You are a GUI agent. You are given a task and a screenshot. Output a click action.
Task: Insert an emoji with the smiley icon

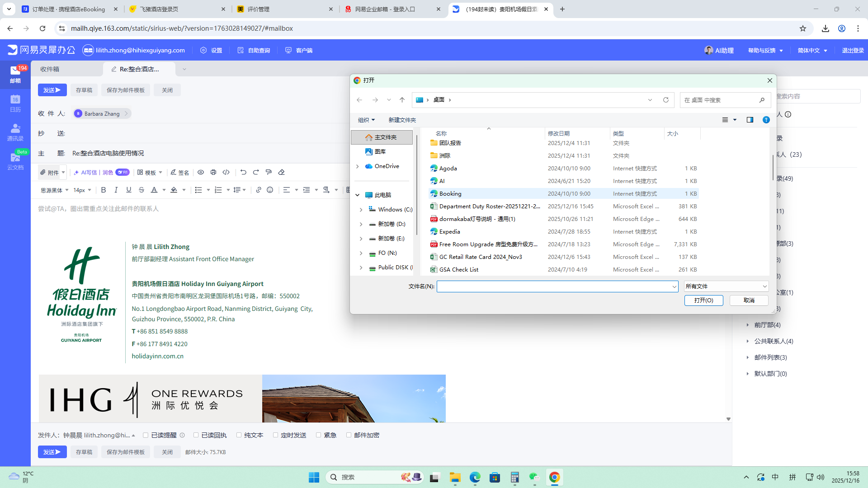[x=270, y=190]
